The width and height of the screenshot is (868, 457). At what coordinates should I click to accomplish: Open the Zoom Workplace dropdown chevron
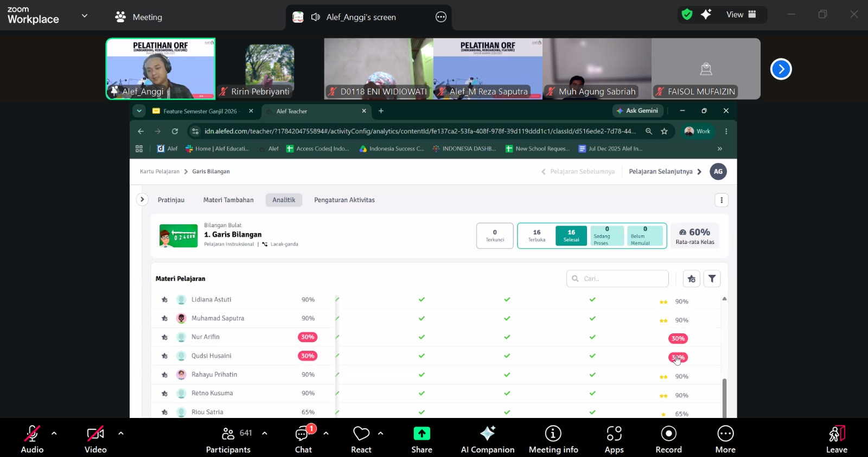pos(84,16)
